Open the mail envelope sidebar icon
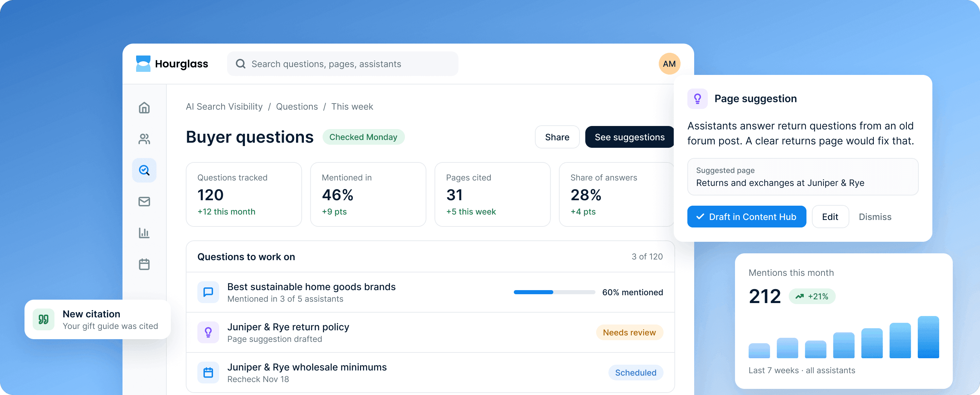This screenshot has height=395, width=980. coord(144,201)
